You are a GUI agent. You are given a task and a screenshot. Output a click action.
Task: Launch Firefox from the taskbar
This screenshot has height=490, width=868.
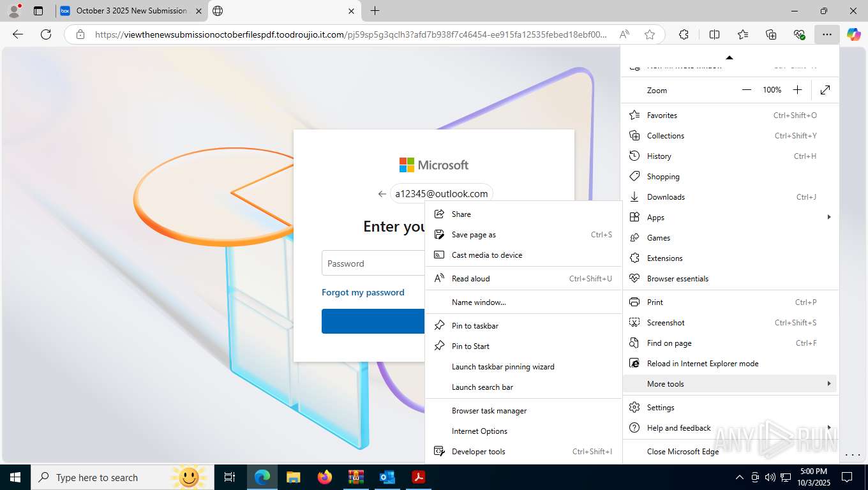point(324,477)
